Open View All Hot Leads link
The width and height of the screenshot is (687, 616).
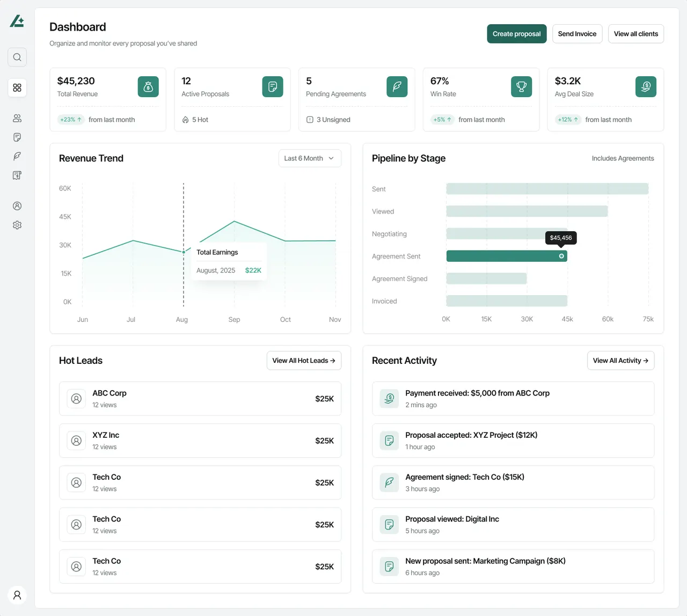pos(304,361)
